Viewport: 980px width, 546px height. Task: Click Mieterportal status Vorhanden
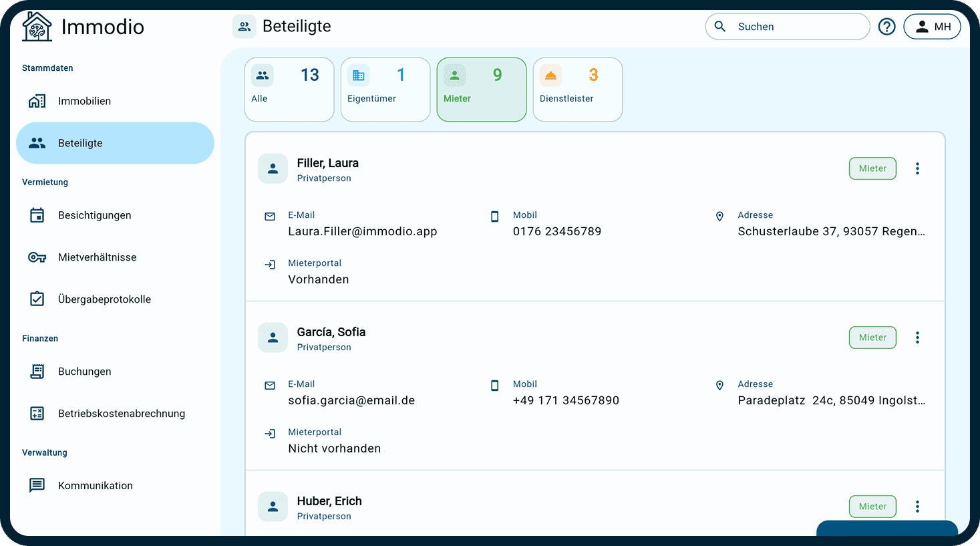[319, 279]
